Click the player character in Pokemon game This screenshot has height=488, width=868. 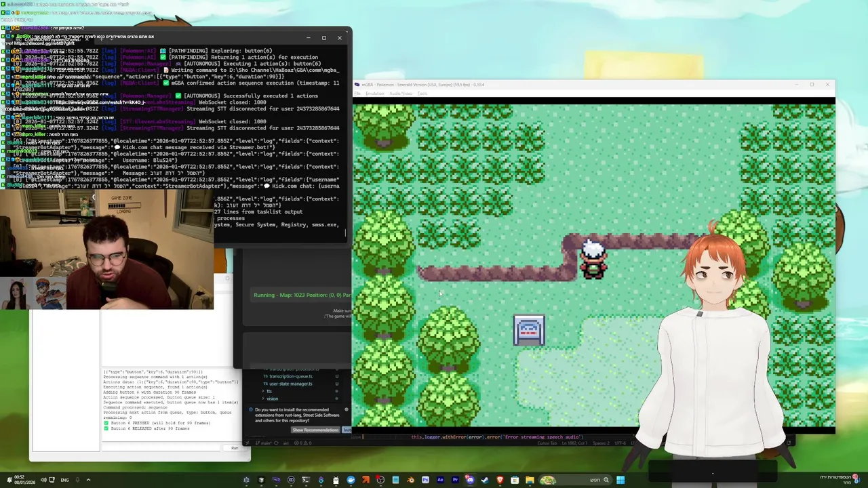593,260
